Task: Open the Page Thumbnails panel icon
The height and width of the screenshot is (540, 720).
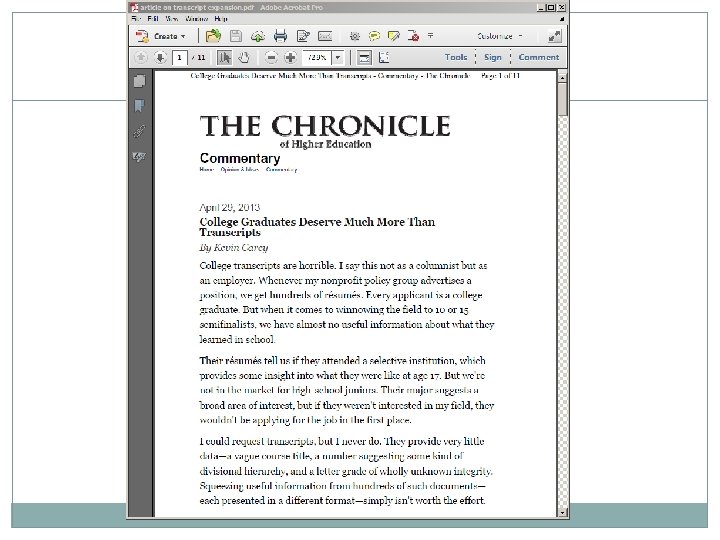Action: pyautogui.click(x=139, y=81)
